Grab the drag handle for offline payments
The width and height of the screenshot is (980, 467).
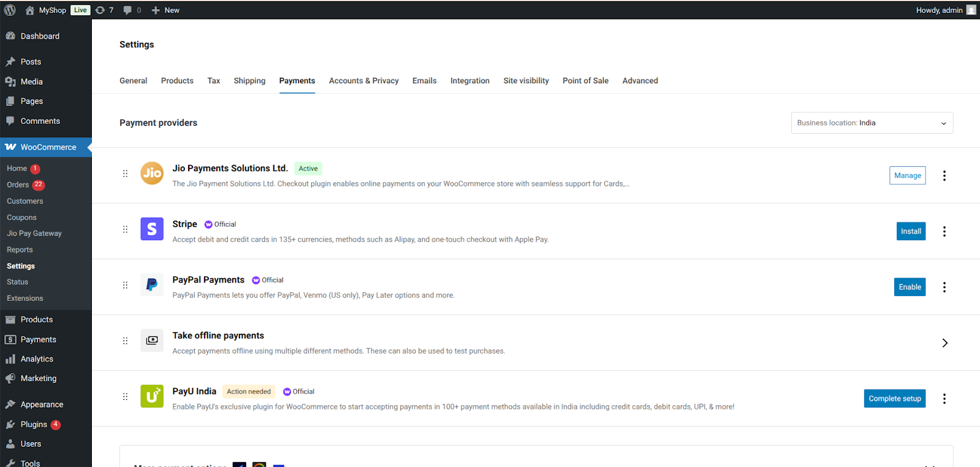coord(125,341)
